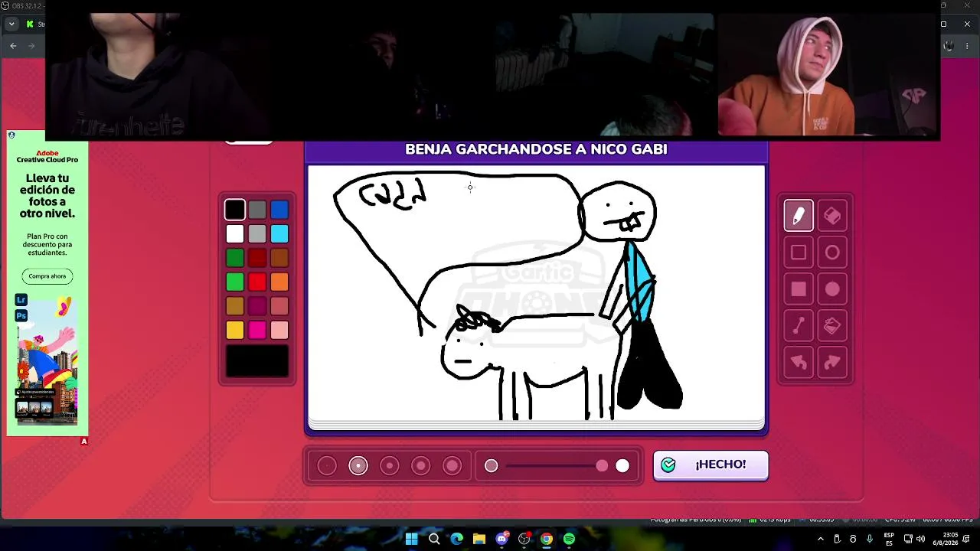Pick the bright red color swatch
Image resolution: width=980 pixels, height=551 pixels.
tap(257, 282)
